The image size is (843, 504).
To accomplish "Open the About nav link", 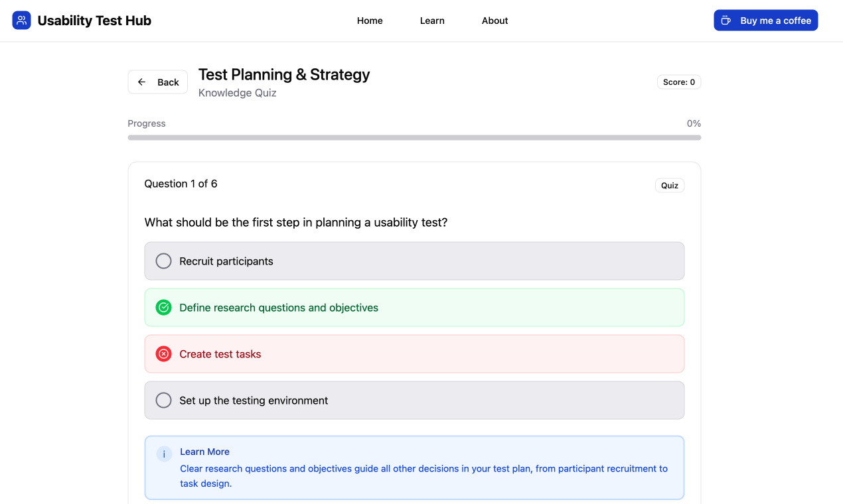I will pyautogui.click(x=495, y=21).
